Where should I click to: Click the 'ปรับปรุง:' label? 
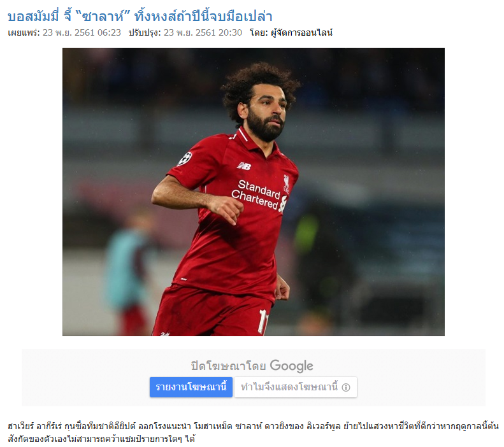[x=145, y=32]
